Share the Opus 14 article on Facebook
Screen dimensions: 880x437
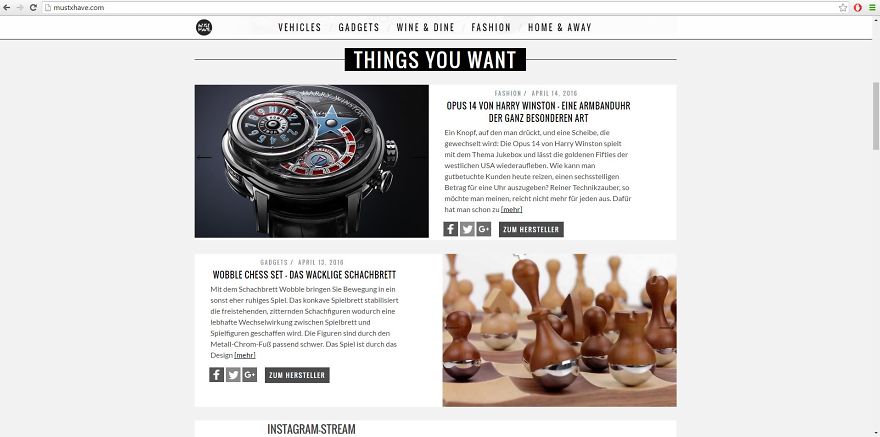[x=451, y=229]
